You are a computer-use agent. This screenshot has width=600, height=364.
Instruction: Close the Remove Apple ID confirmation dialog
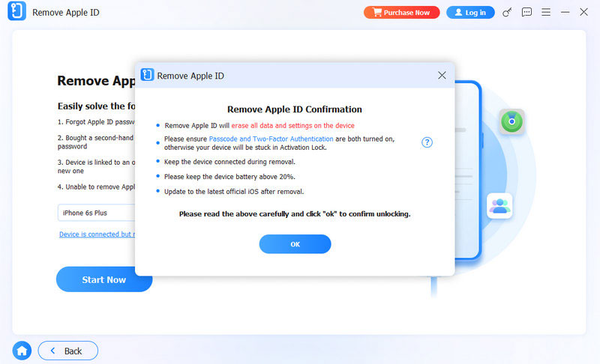pyautogui.click(x=442, y=75)
